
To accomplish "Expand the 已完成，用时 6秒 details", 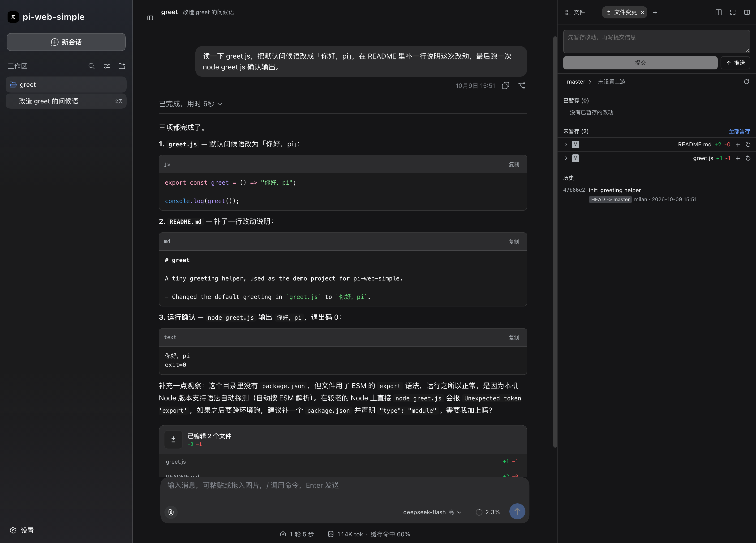I will [190, 104].
